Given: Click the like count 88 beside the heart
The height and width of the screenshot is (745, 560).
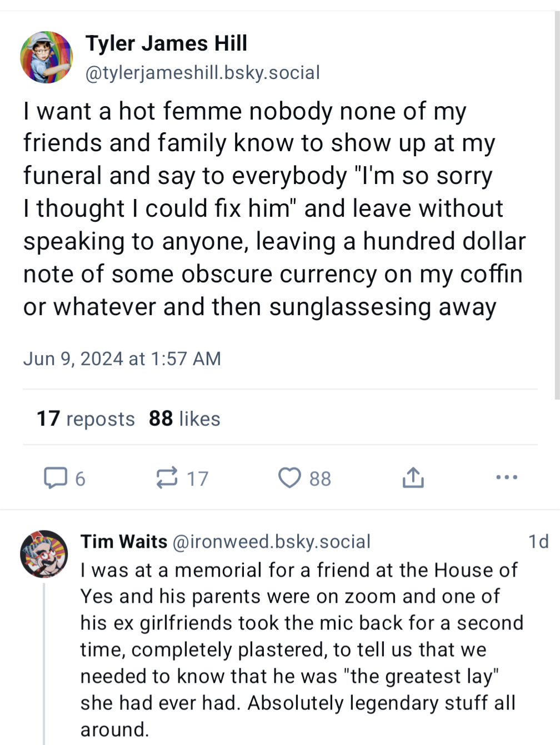Looking at the screenshot, I should pyautogui.click(x=320, y=479).
